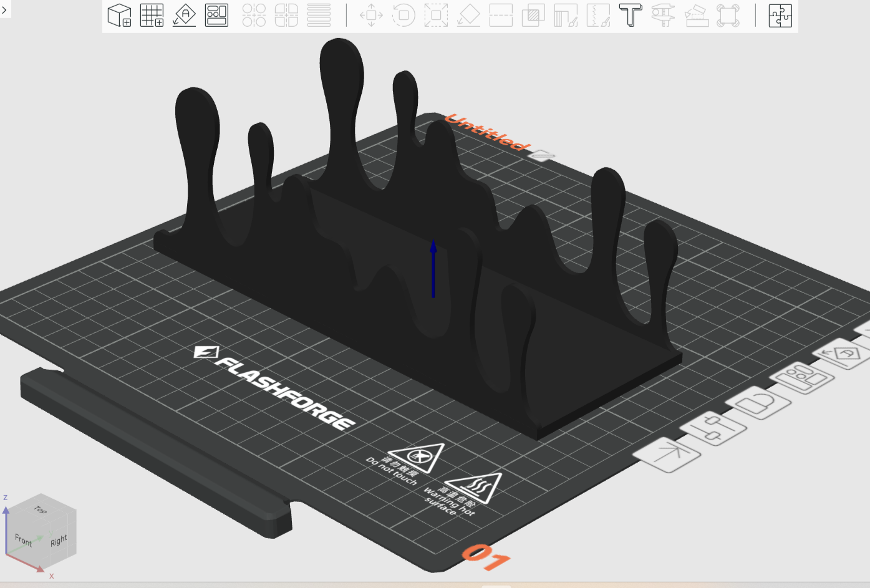Image resolution: width=870 pixels, height=588 pixels.
Task: Select the Cut tool icon
Action: pos(501,15)
